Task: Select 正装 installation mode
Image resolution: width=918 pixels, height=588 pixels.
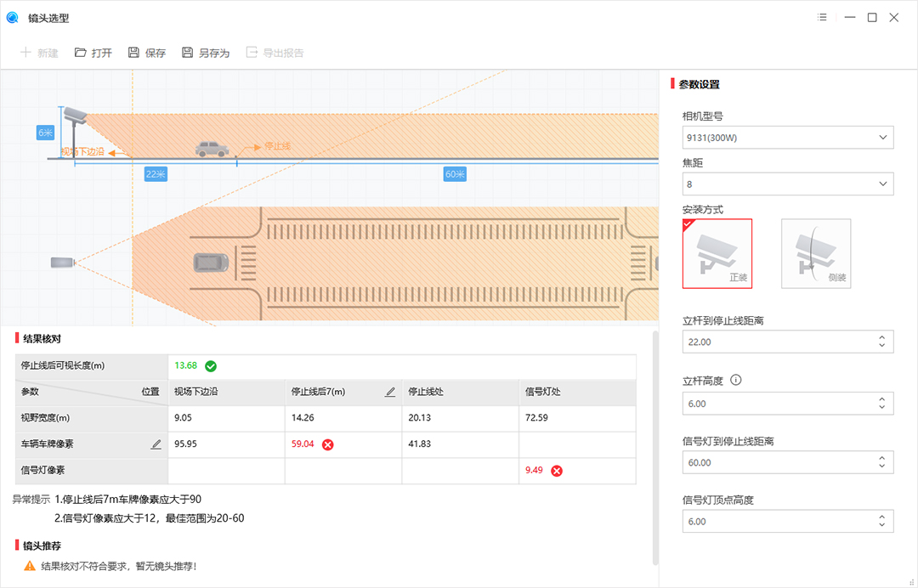Action: click(717, 253)
